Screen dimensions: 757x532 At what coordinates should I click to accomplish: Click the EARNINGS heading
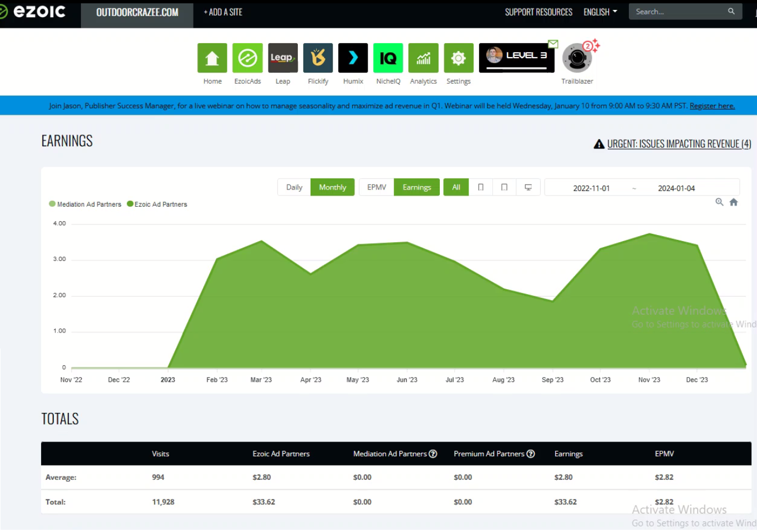[67, 141]
